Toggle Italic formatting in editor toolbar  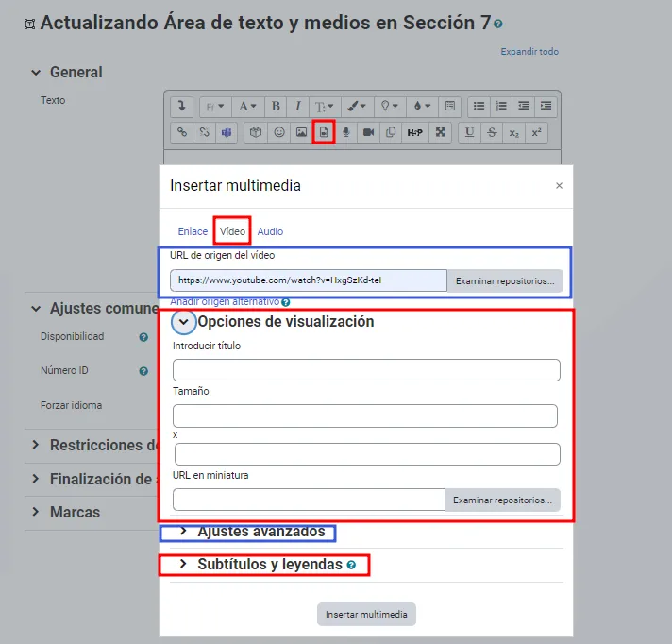(x=298, y=107)
